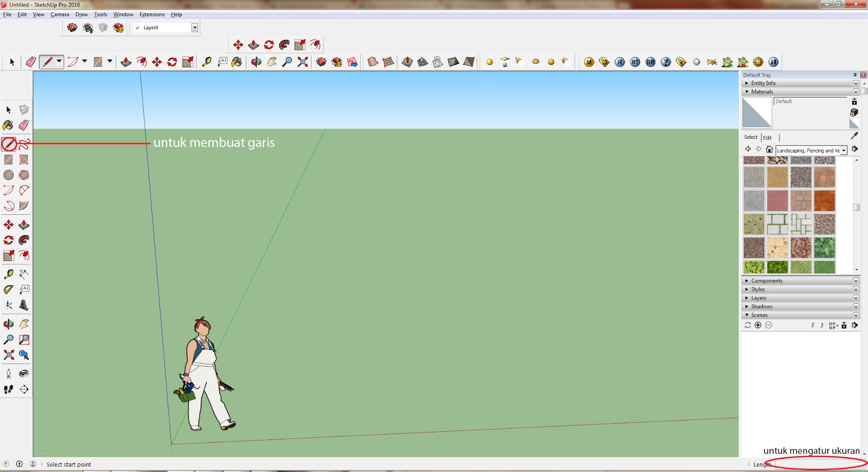Select the Make Component tool
This screenshot has height=472, width=868.
[x=24, y=110]
